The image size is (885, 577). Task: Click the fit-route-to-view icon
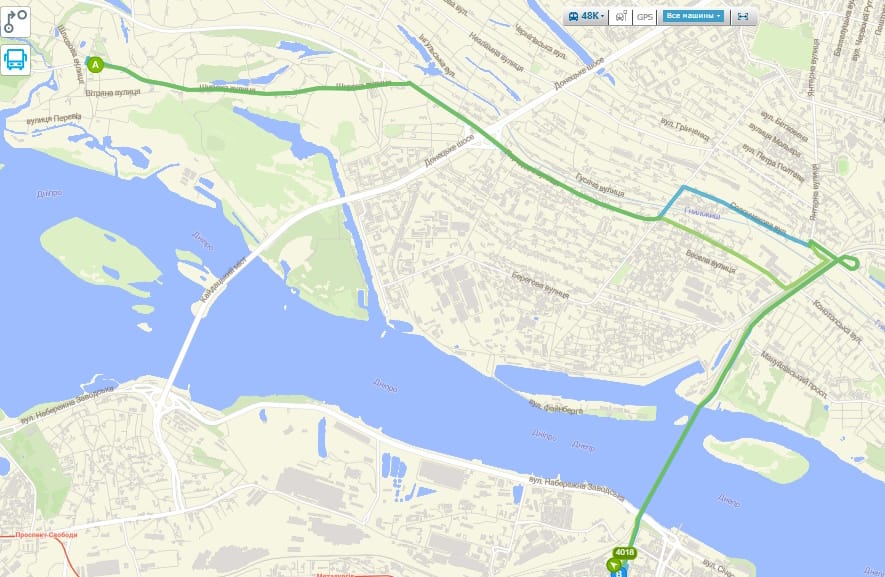click(x=743, y=16)
